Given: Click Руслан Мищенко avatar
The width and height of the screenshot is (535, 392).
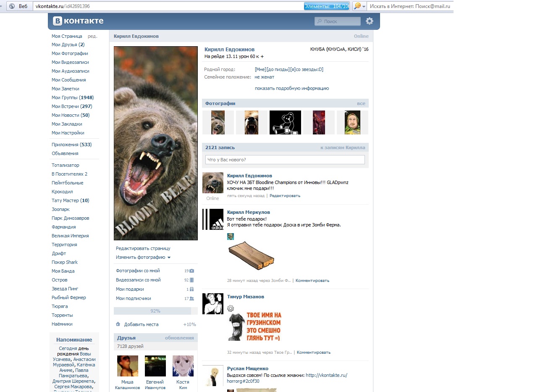Looking at the screenshot, I should [x=213, y=376].
